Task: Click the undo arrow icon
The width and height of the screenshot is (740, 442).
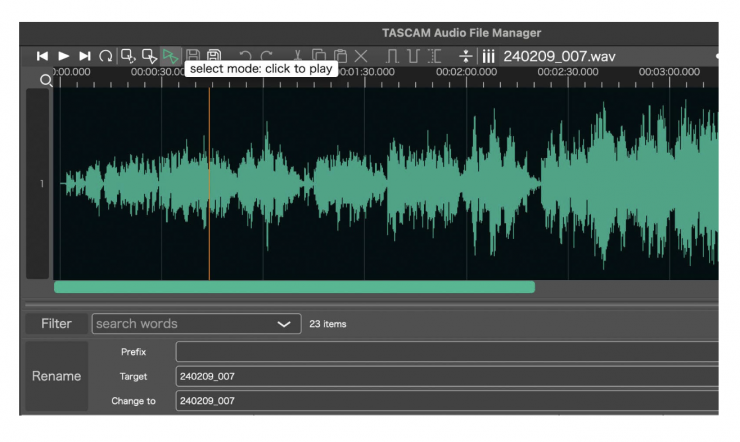Action: (245, 57)
